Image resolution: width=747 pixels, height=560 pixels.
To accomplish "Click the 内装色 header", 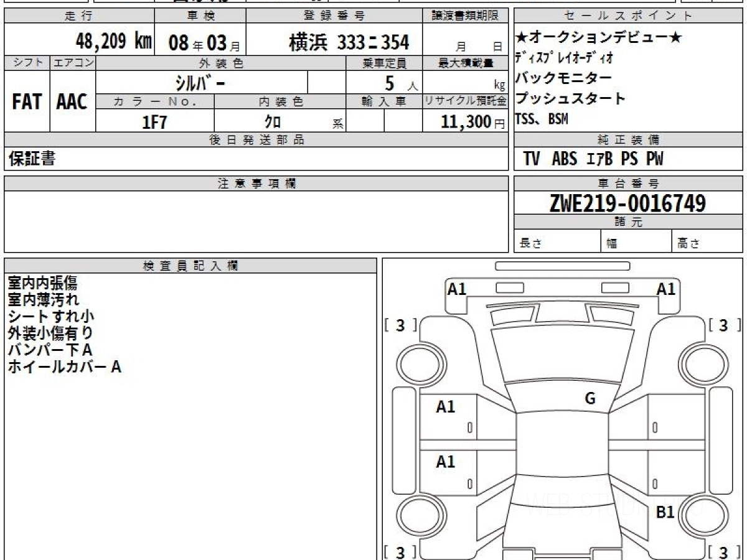I will pos(281,101).
